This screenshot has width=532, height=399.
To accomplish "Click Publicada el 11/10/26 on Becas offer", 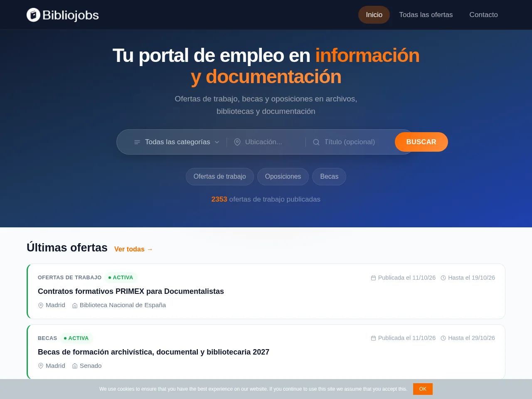I will click(407, 338).
